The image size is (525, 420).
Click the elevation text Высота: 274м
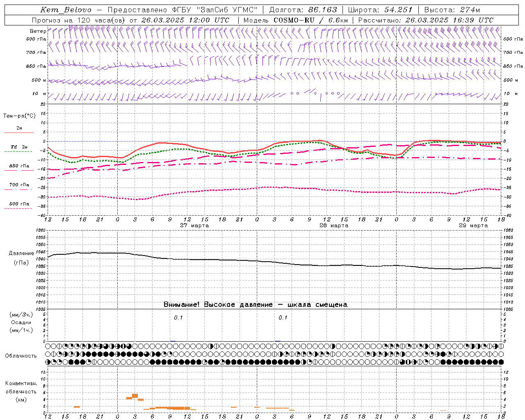[452, 10]
